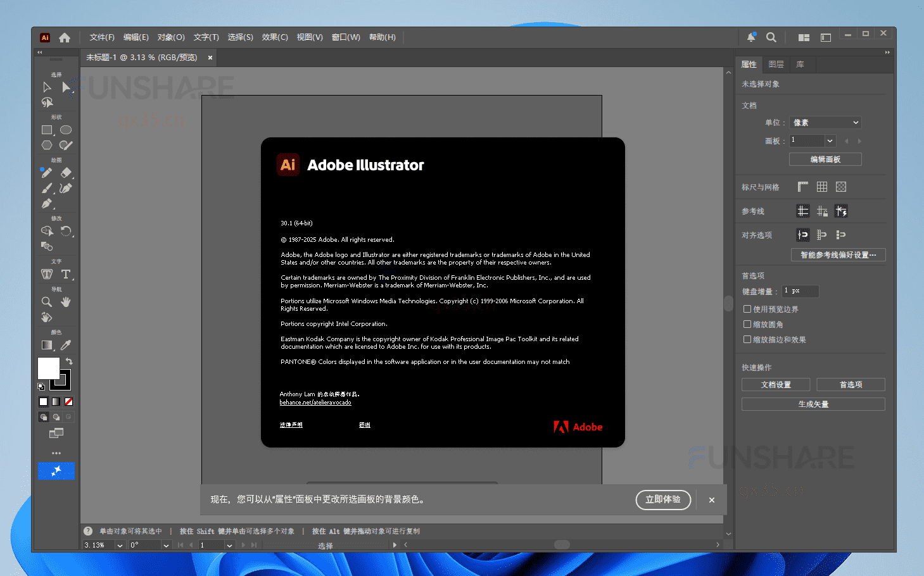Screen dimensions: 924x576
Task: Click the white fill color swatch
Action: [47, 367]
